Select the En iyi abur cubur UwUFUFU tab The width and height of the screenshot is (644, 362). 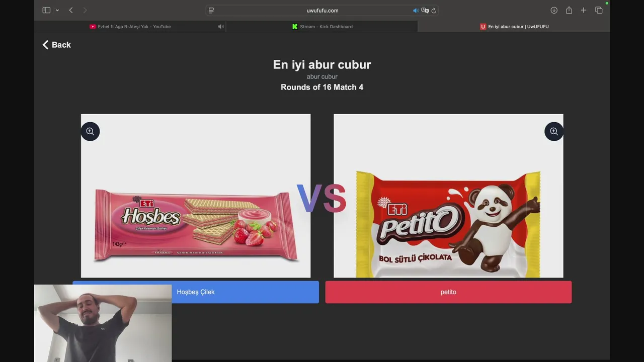pyautogui.click(x=514, y=27)
